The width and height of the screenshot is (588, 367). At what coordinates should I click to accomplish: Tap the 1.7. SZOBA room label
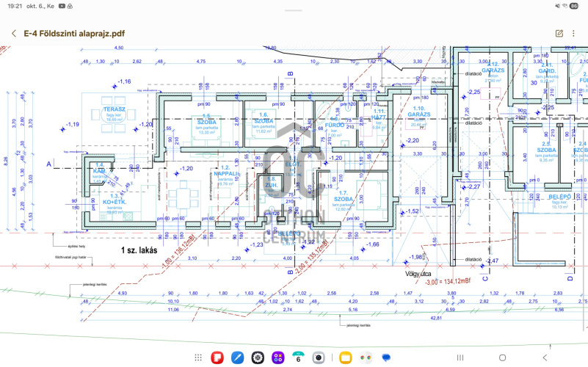pyautogui.click(x=343, y=196)
